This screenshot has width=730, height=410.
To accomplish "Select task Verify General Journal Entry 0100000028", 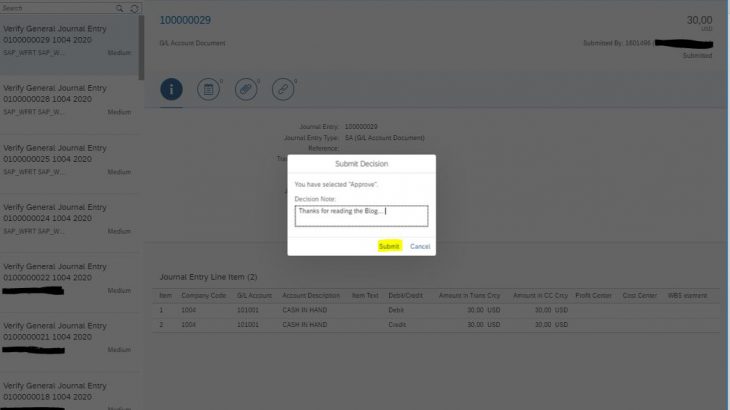I will tap(69, 105).
